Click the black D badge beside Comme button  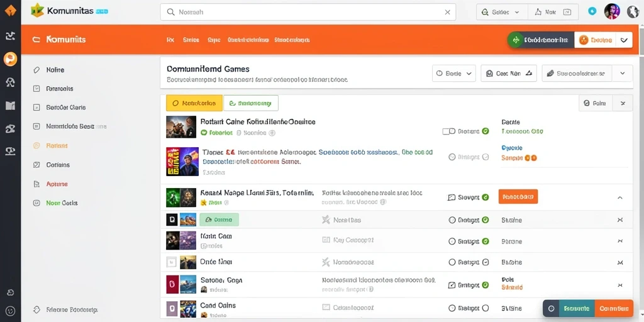171,219
